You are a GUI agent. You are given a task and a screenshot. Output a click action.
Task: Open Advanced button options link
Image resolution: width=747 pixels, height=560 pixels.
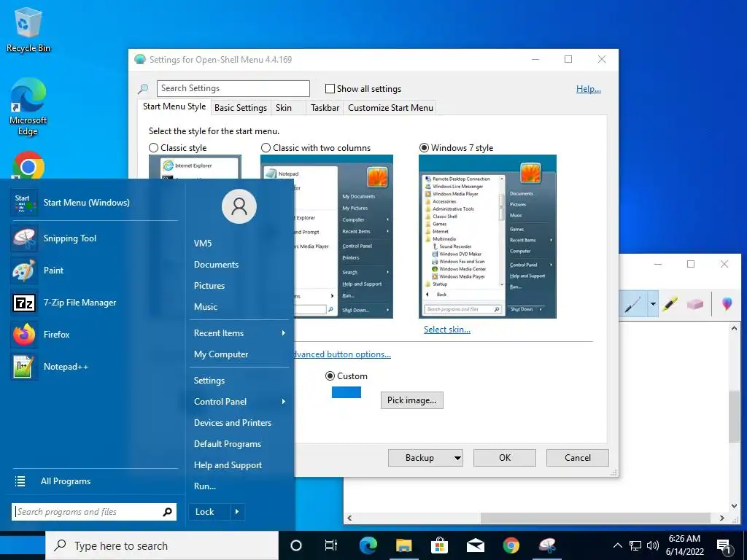[343, 354]
